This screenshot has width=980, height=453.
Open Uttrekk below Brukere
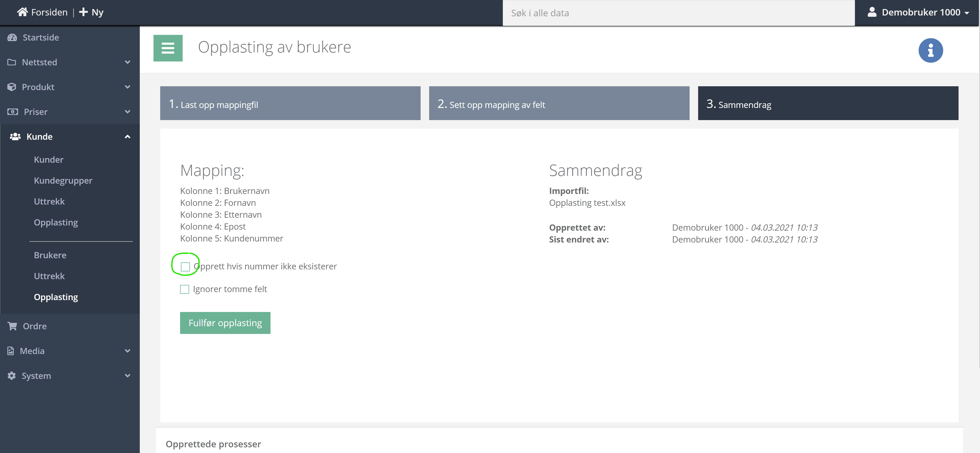tap(49, 276)
